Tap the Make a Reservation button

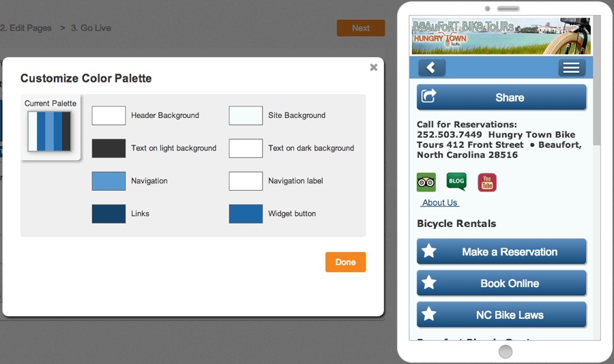pyautogui.click(x=501, y=252)
